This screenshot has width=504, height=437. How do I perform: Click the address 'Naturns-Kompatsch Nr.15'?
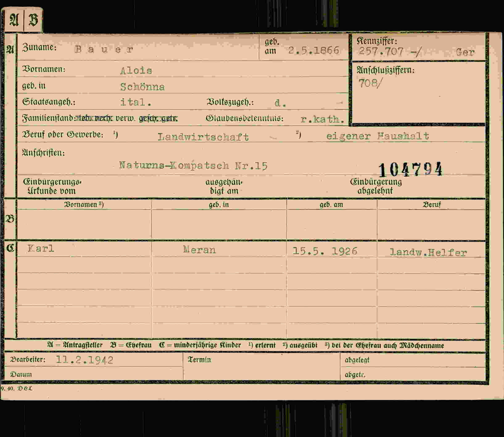[193, 166]
